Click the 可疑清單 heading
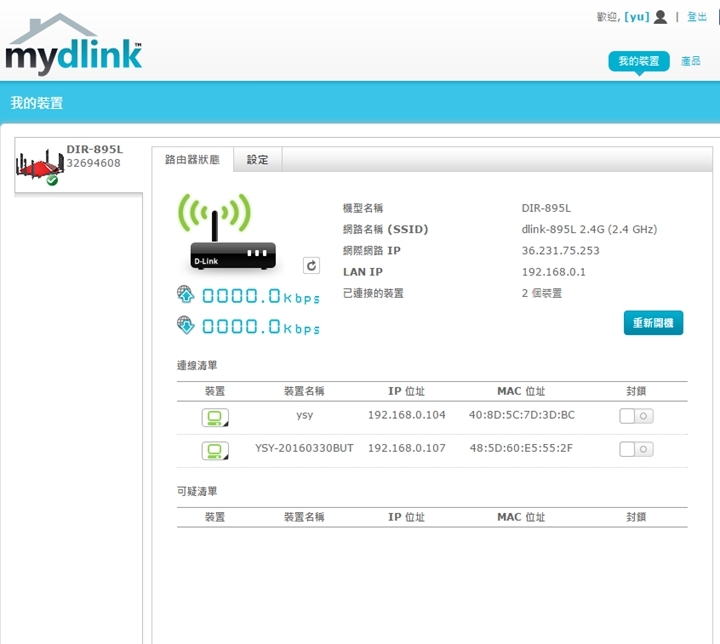720x644 pixels. (197, 491)
